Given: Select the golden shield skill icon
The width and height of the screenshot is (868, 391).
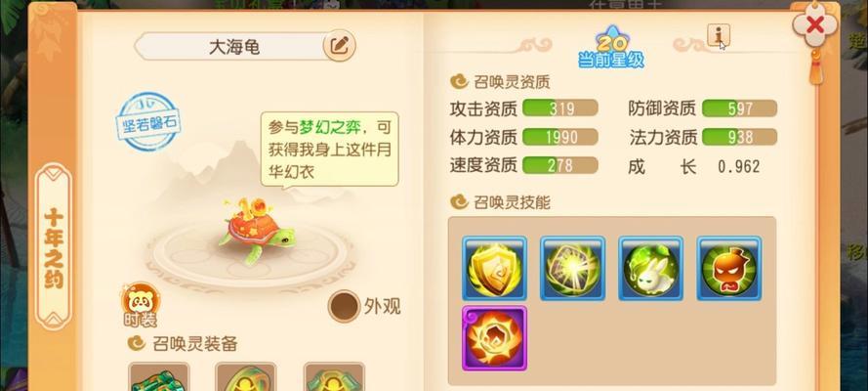Looking at the screenshot, I should click(494, 269).
